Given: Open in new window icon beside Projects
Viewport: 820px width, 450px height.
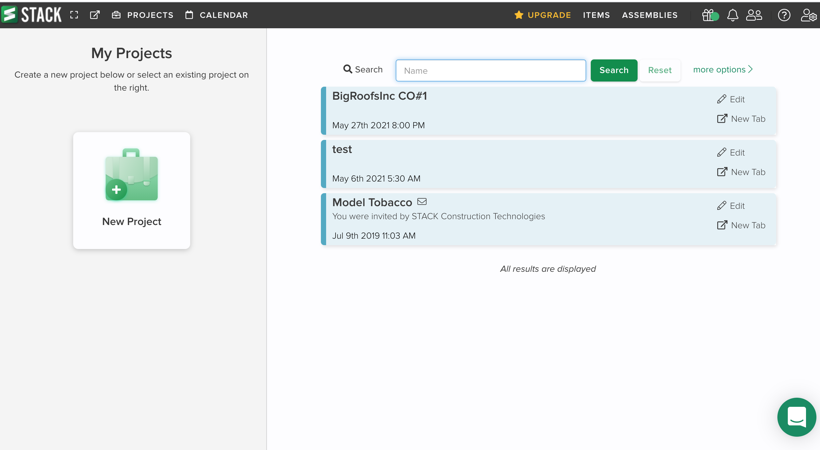Looking at the screenshot, I should tap(95, 15).
